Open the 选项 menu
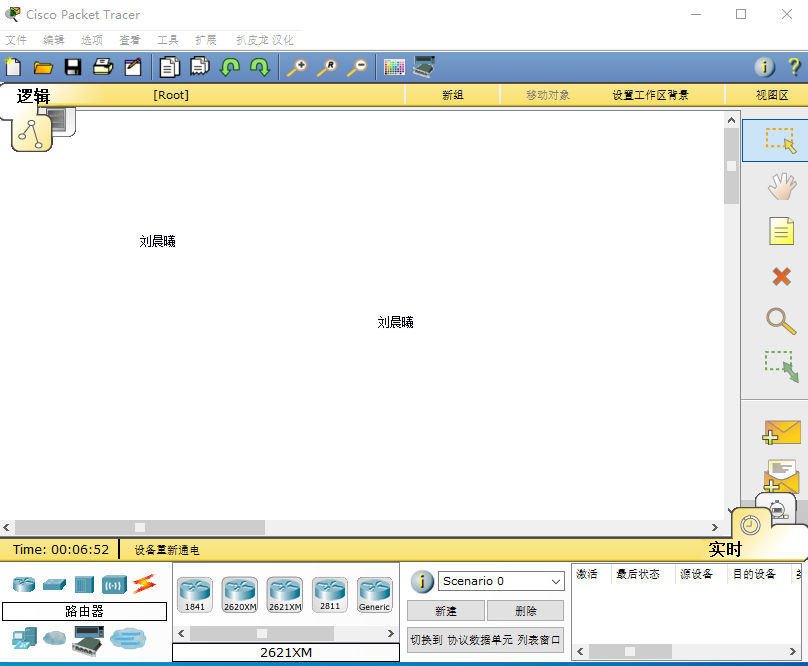 click(92, 40)
